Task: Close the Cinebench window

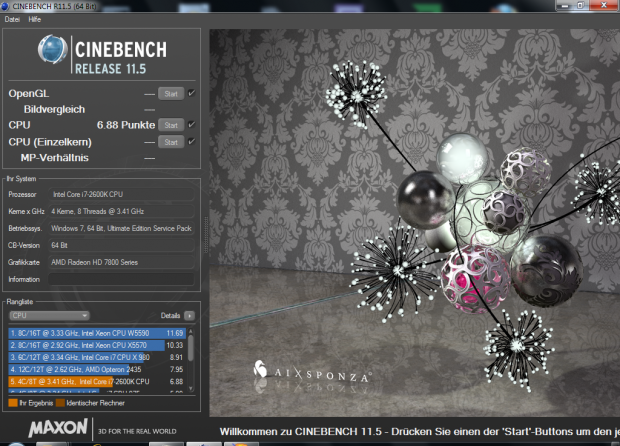Action: click(604, 5)
